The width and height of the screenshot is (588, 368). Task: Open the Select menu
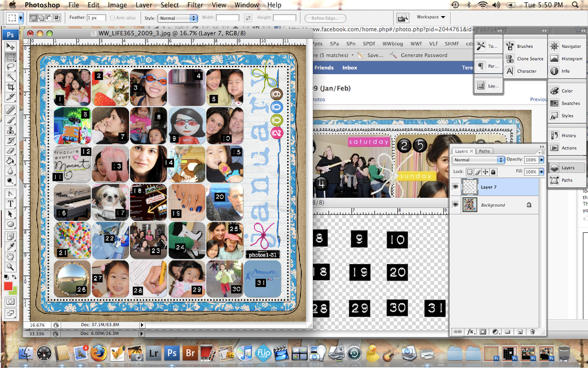click(x=169, y=5)
